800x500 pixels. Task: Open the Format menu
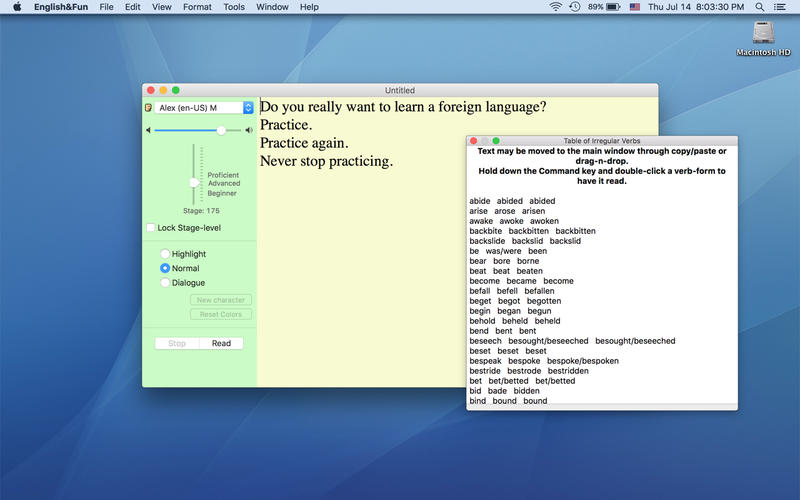pos(197,7)
